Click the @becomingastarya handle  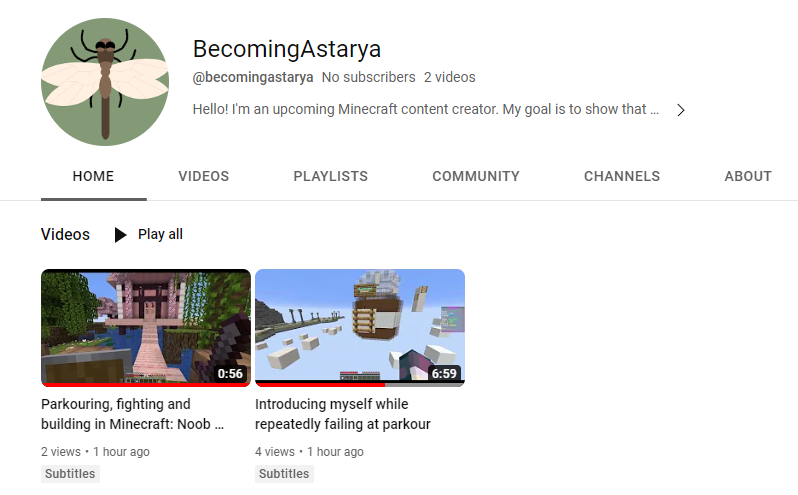coord(253,77)
